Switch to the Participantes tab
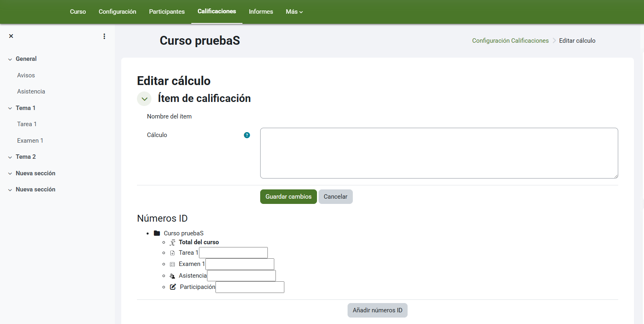 (x=167, y=12)
